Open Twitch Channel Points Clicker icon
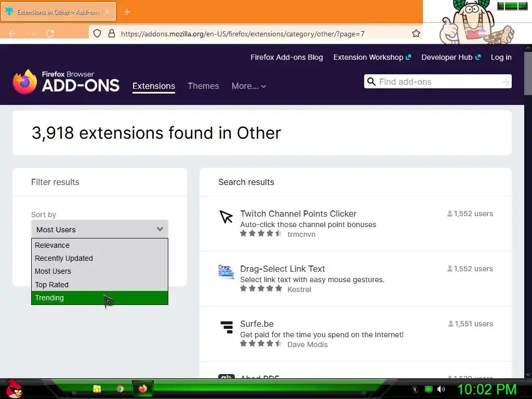The image size is (532, 399). 226,217
